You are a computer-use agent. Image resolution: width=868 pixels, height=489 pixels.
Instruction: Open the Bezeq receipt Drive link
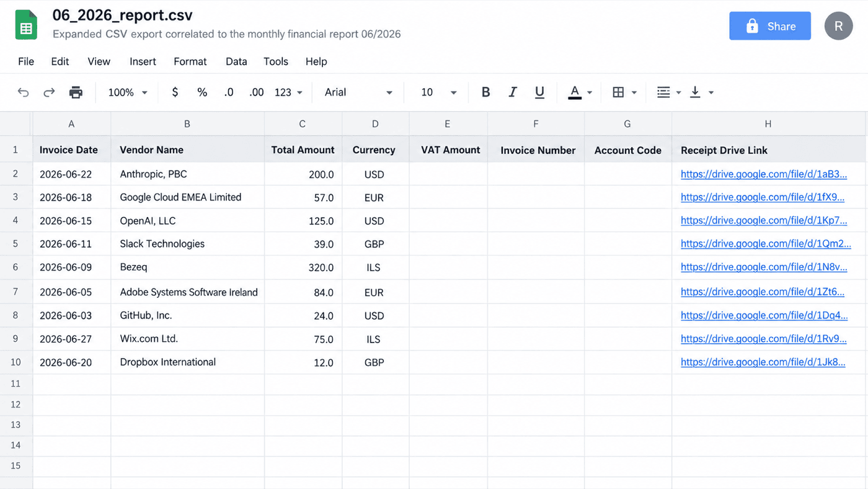(x=764, y=267)
